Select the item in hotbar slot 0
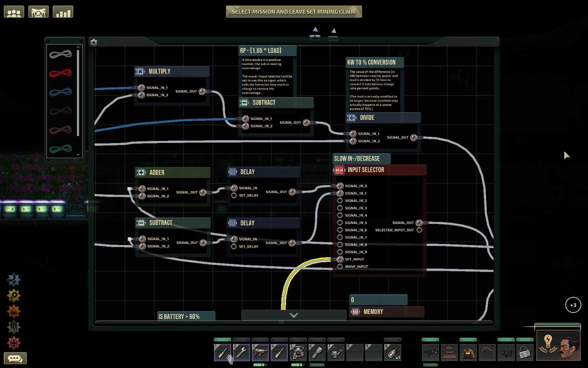This screenshot has height=368, width=588. 393,352
